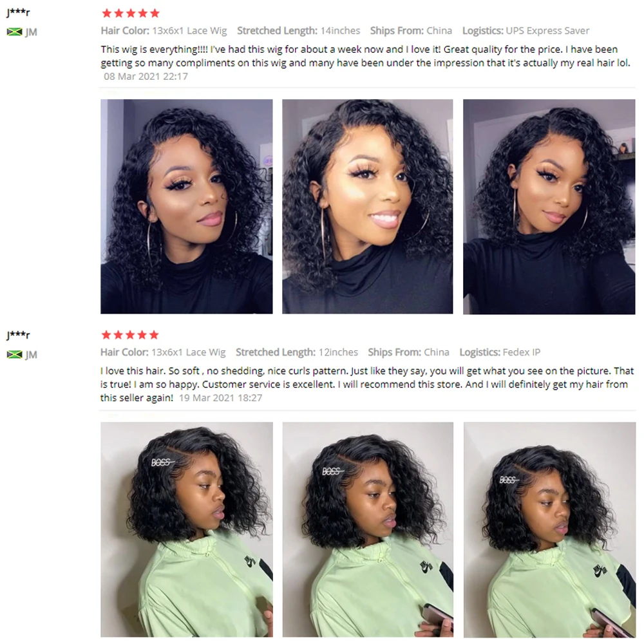Click the first review's JM country label
Screen dimensions: 644x644
(x=31, y=32)
